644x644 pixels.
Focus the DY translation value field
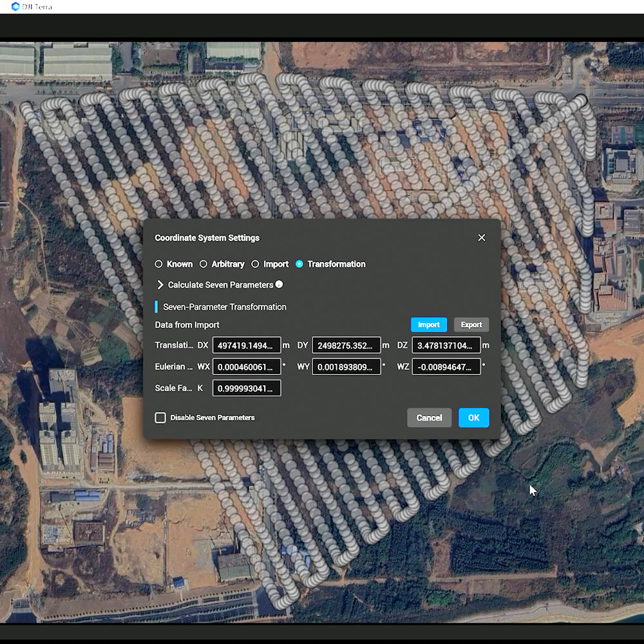coord(346,345)
